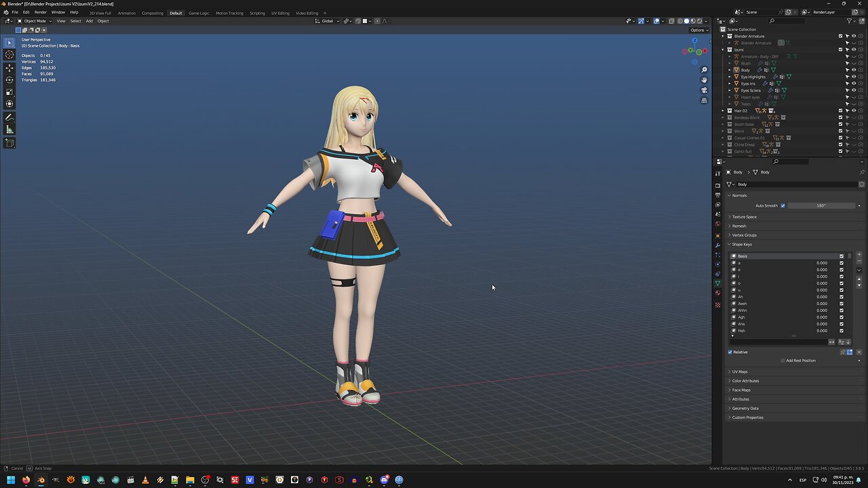Switch perspective/orthographic with the grid icon
Viewport: 868px width, 488px height.
[705, 100]
